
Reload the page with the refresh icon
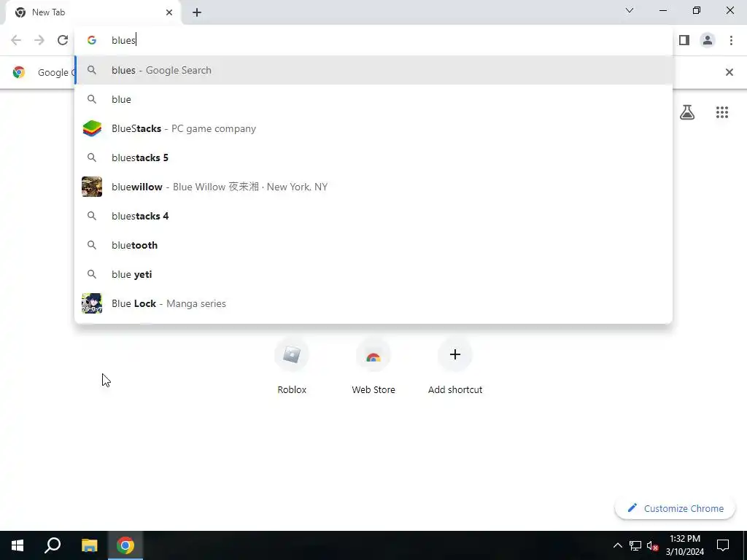point(63,40)
